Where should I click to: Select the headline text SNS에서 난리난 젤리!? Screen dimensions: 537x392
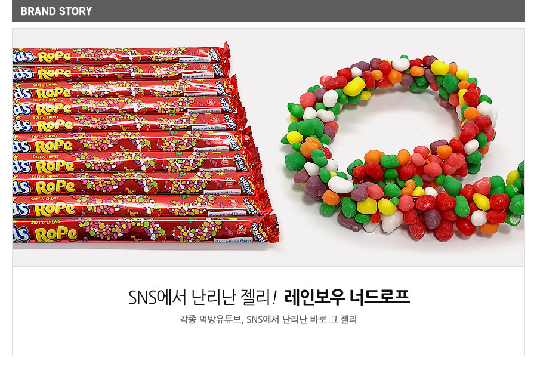[202, 297]
